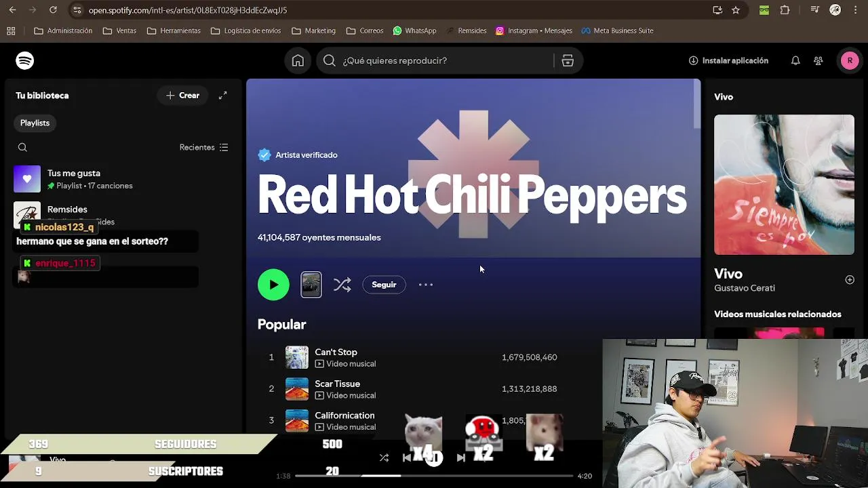Open the Vivo album cover art

click(784, 184)
